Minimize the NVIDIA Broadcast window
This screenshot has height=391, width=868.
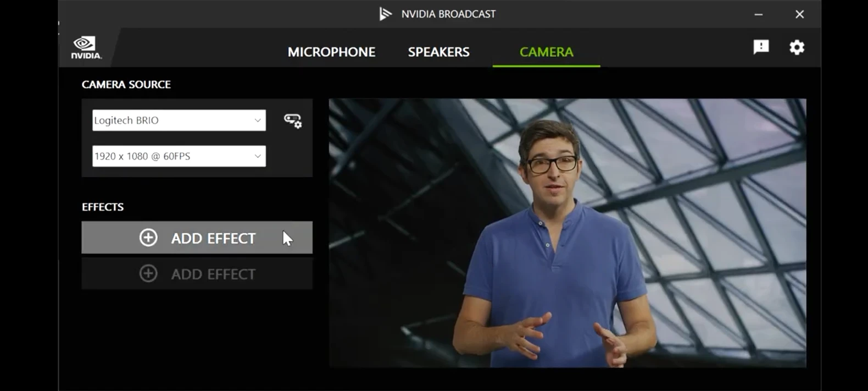pyautogui.click(x=759, y=14)
